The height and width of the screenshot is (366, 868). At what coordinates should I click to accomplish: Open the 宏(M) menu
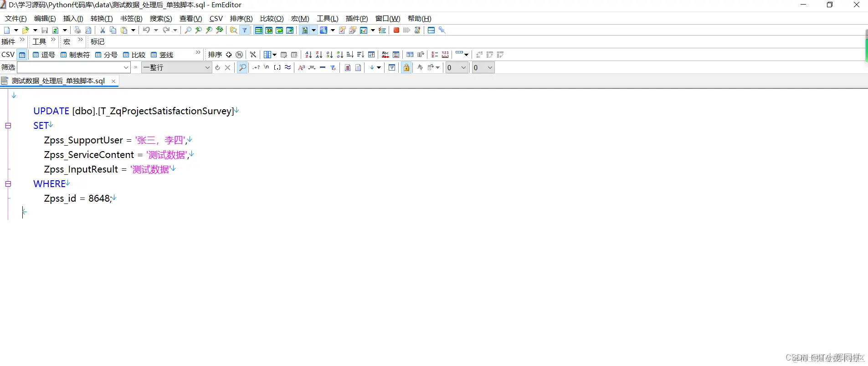click(300, 18)
